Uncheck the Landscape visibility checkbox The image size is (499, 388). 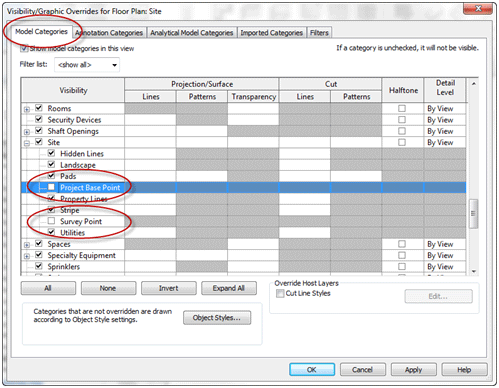[x=51, y=165]
